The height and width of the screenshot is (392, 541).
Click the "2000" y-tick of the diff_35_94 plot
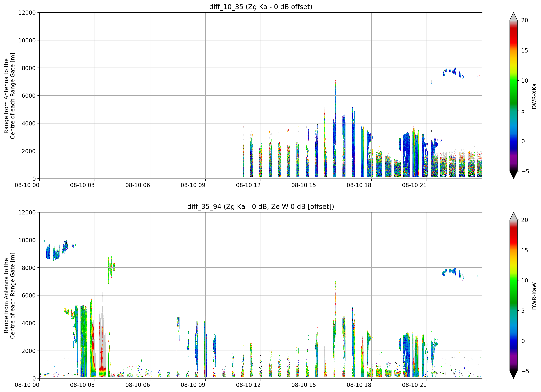coord(29,351)
